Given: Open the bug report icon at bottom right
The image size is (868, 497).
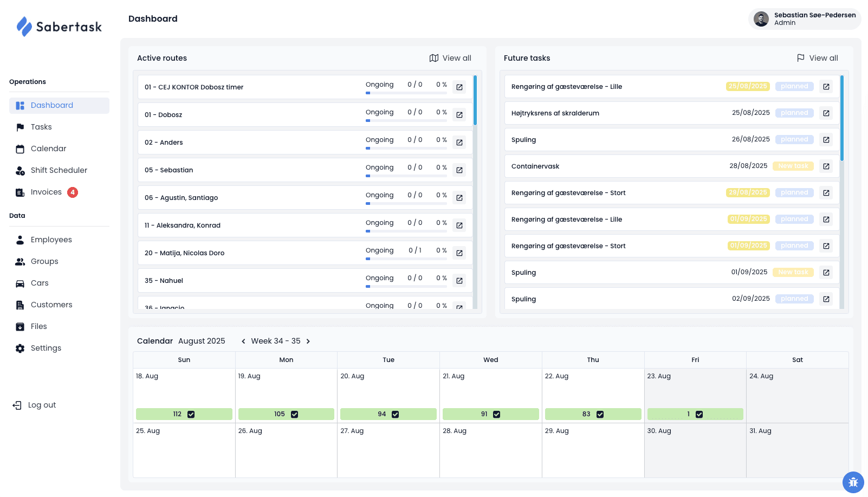Looking at the screenshot, I should pos(853,482).
